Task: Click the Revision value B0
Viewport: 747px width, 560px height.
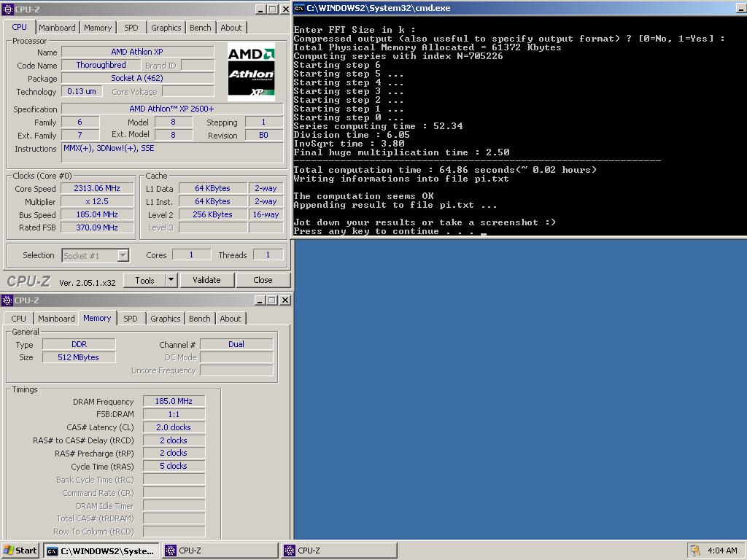Action: [x=264, y=135]
